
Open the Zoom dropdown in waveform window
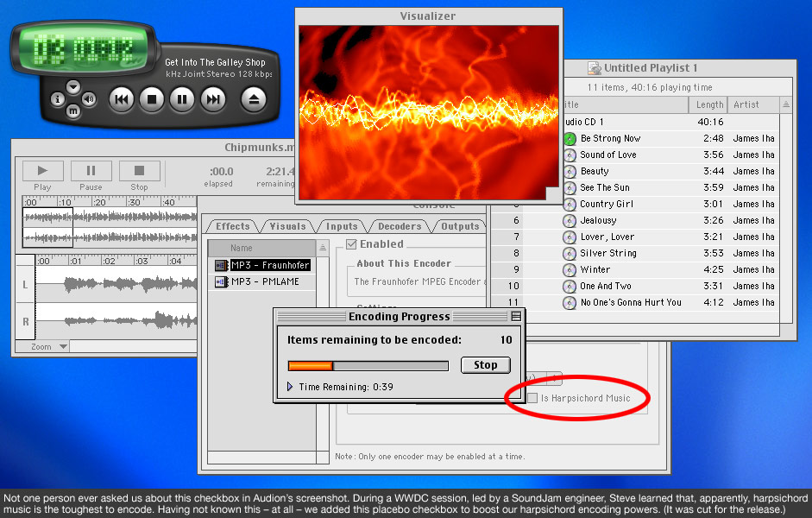coord(49,347)
